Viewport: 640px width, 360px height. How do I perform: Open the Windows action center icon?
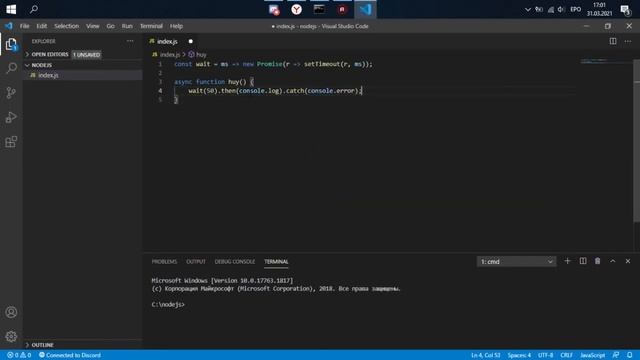pos(625,9)
